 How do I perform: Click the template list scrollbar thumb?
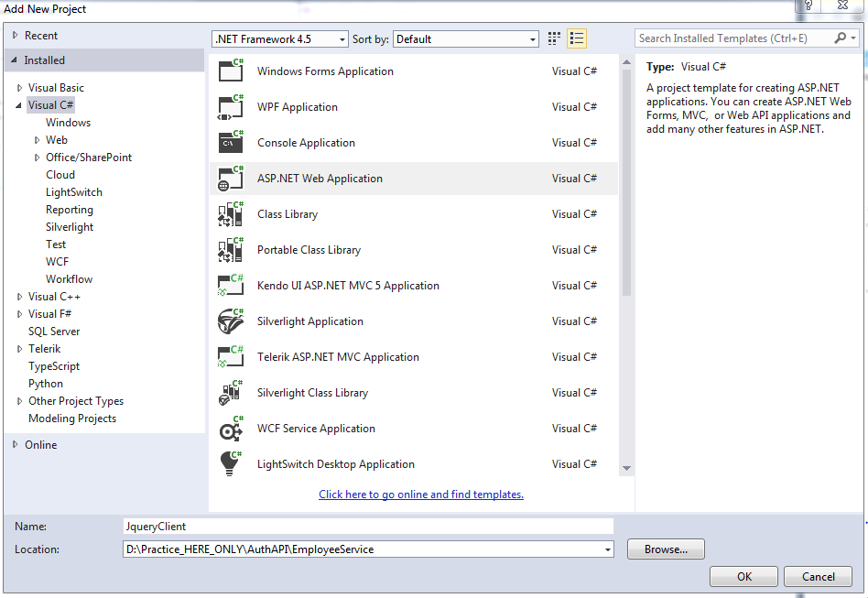pyautogui.click(x=626, y=183)
